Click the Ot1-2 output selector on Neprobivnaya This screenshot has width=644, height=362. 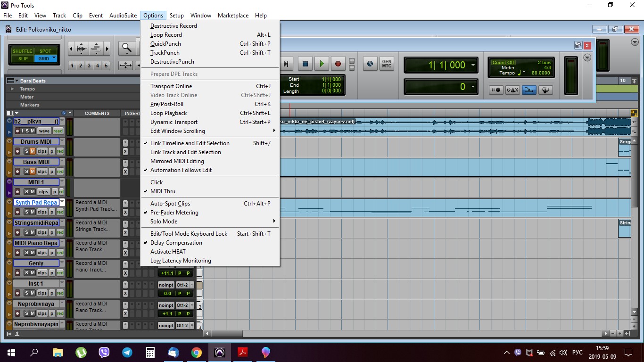point(182,305)
